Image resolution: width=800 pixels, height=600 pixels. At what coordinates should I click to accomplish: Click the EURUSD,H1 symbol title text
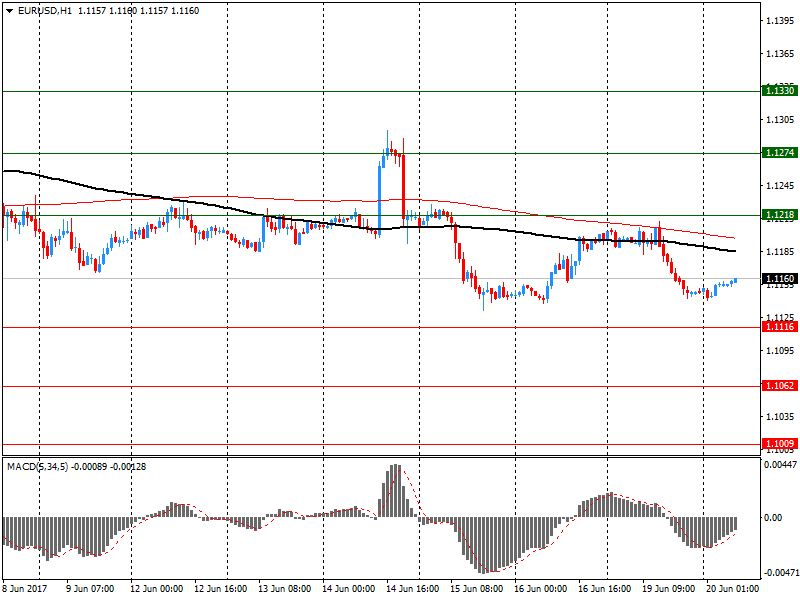pos(45,11)
